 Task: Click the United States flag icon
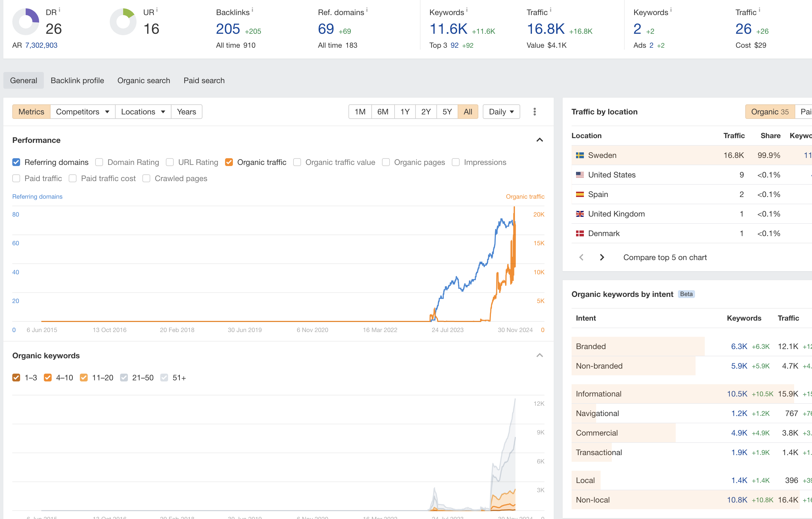pos(580,175)
